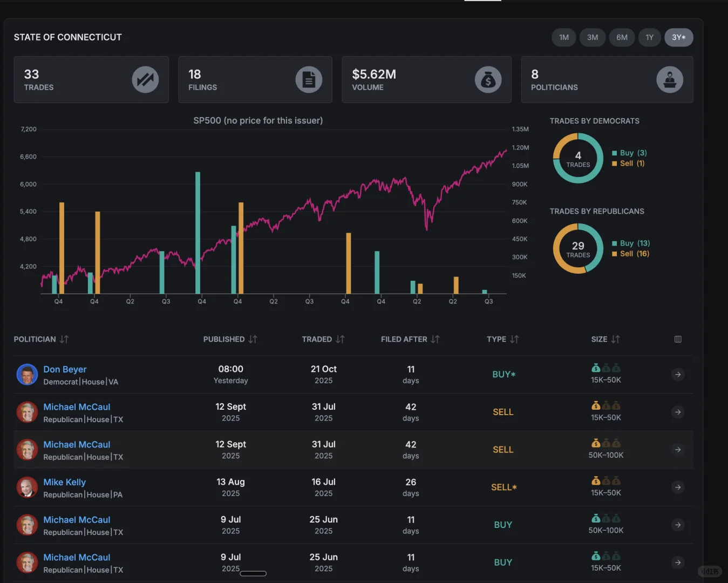Click the document icon in 18 Filings card
Viewport: 728px width, 583px height.
click(309, 80)
